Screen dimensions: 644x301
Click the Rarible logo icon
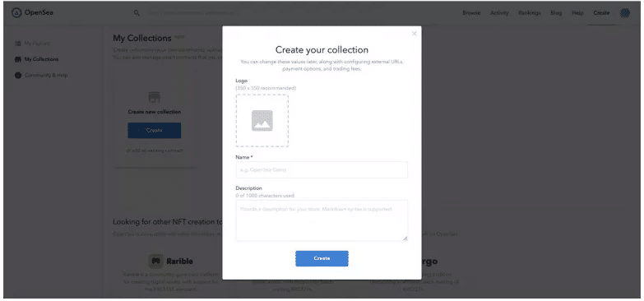[x=155, y=261]
